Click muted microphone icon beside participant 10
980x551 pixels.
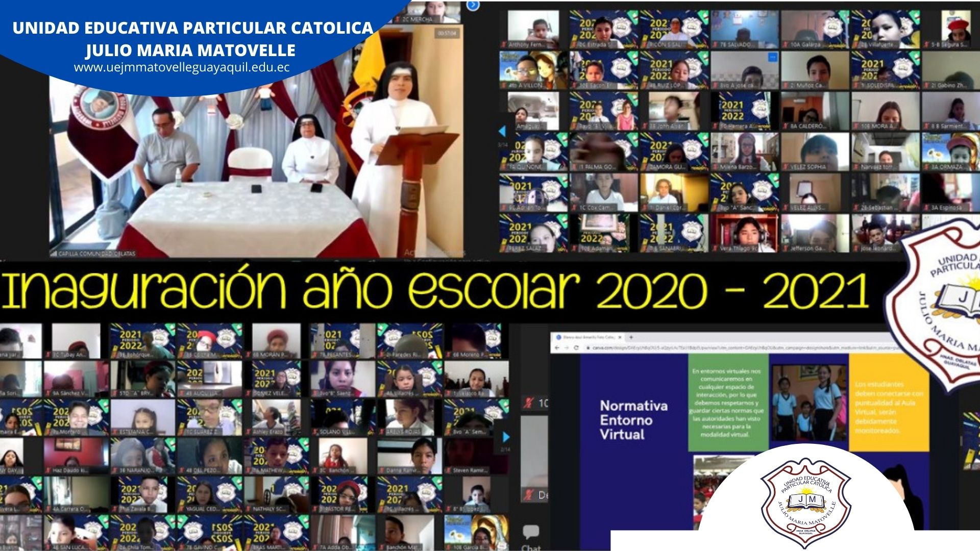(x=530, y=403)
